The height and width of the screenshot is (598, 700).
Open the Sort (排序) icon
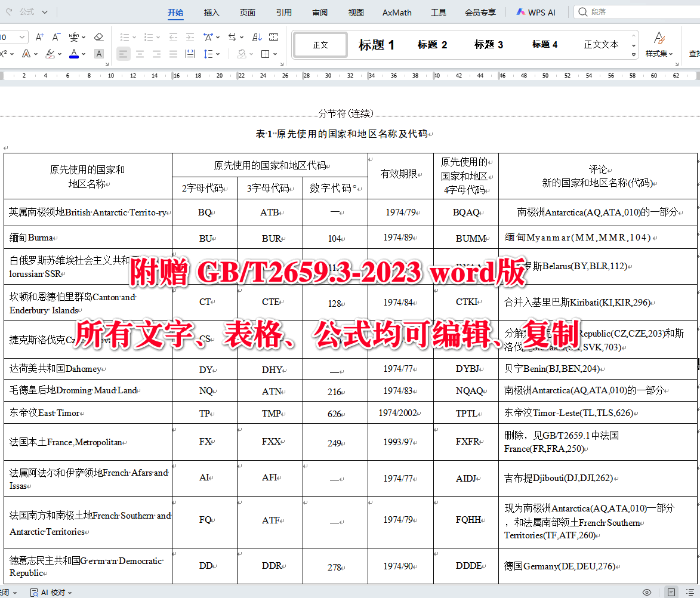[257, 38]
